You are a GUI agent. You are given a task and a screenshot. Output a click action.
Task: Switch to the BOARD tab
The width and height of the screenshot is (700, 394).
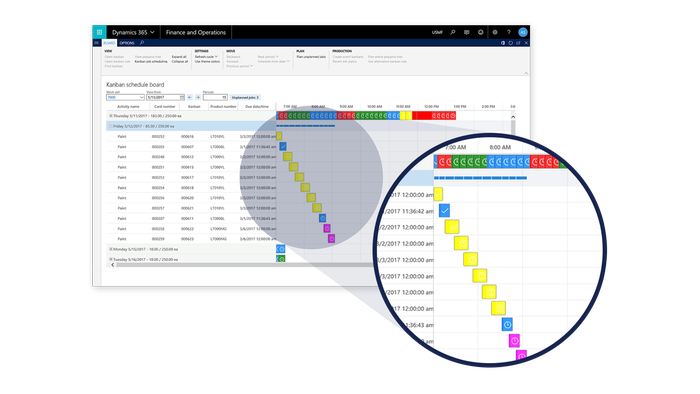coord(109,43)
